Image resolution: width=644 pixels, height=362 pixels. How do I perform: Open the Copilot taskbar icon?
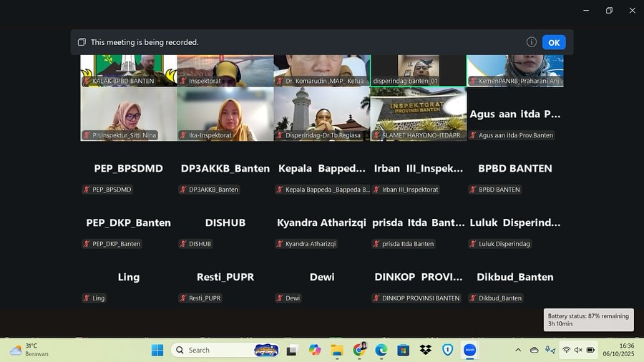pyautogui.click(x=315, y=350)
